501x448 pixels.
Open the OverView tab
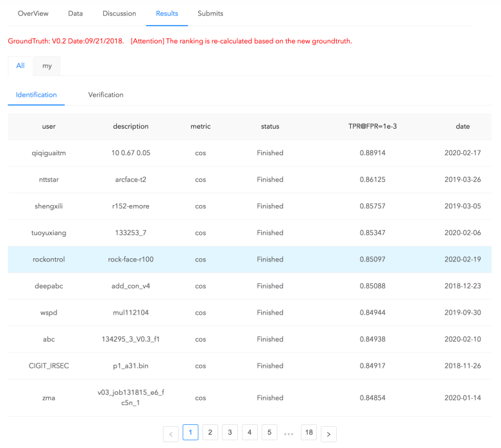coord(33,13)
